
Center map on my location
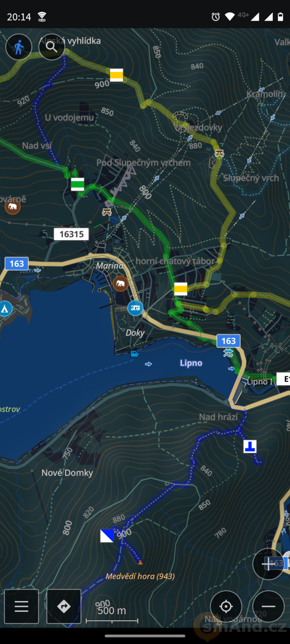pyautogui.click(x=226, y=606)
